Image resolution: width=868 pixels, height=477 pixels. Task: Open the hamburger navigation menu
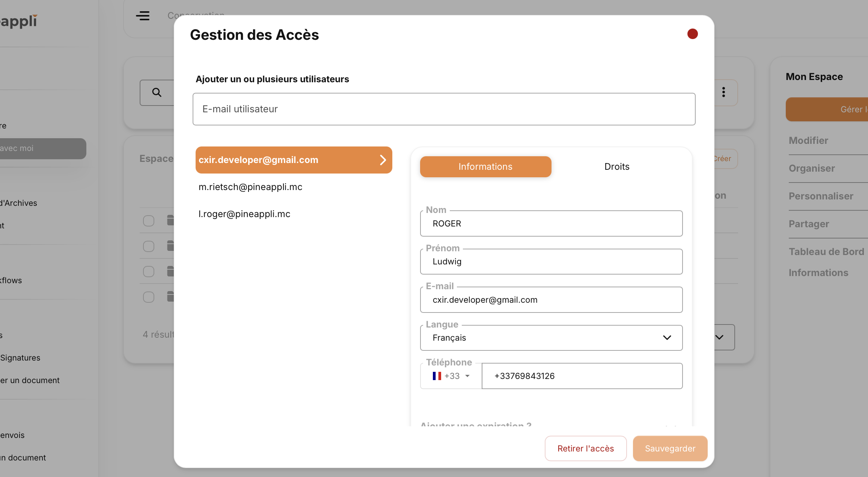tap(143, 16)
